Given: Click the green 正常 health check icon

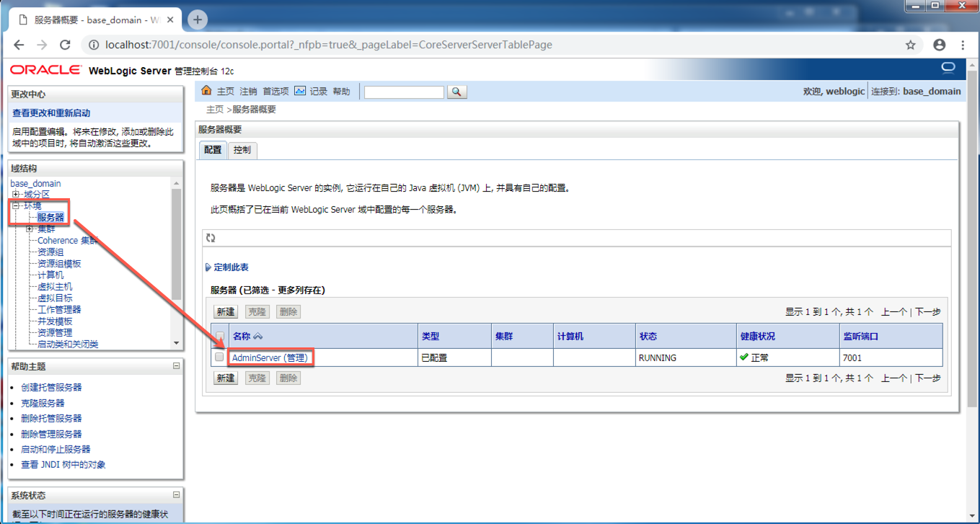Looking at the screenshot, I should [744, 357].
